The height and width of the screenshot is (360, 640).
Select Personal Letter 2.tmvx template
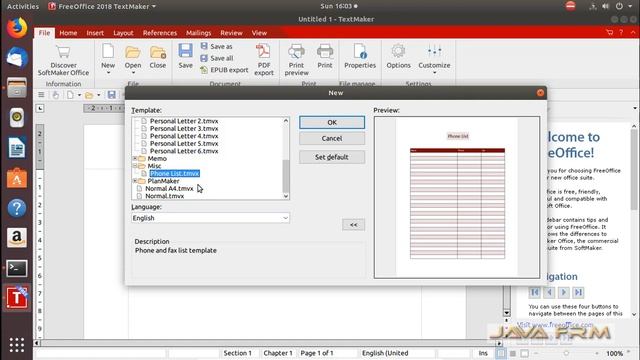[x=184, y=121]
